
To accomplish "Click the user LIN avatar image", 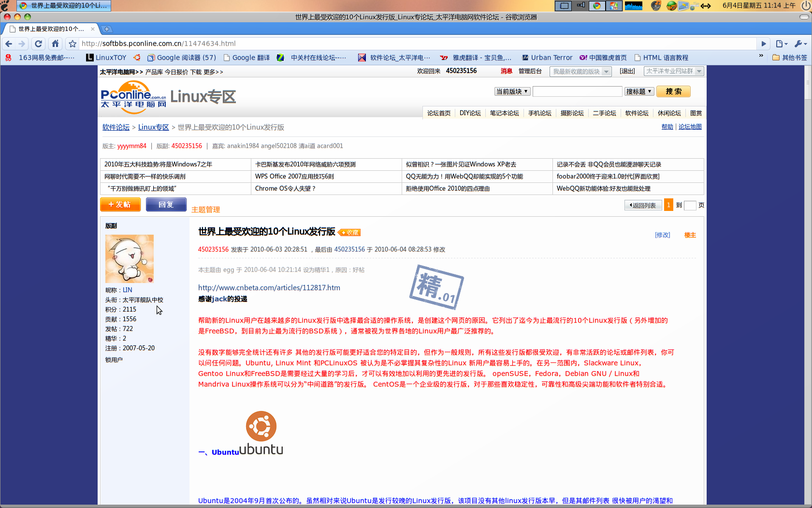I will click(130, 259).
